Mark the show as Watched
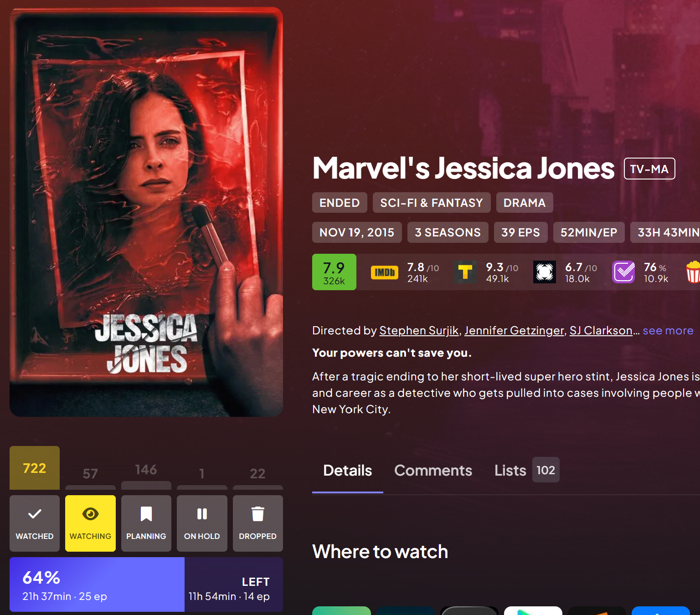This screenshot has width=700, height=615. pos(35,523)
